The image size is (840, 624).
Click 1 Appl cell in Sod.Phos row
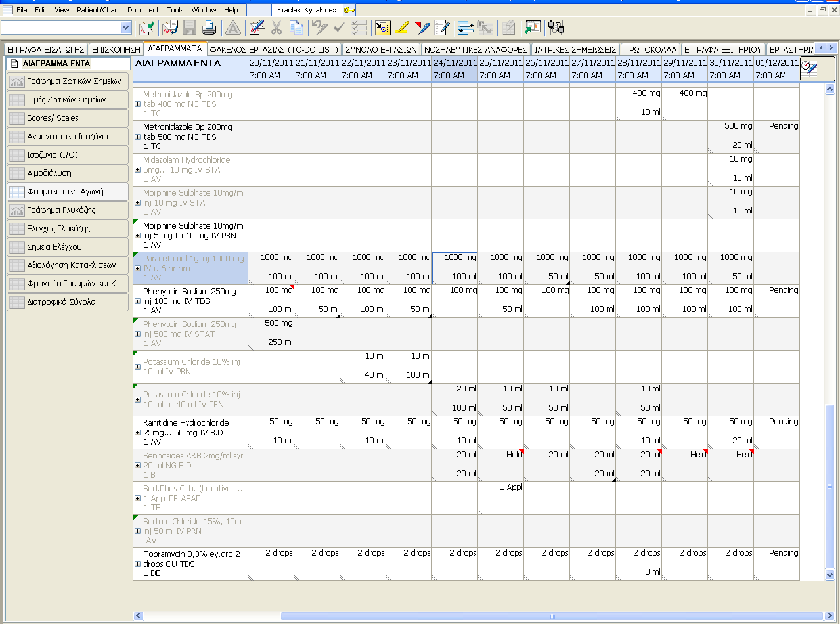coord(500,498)
